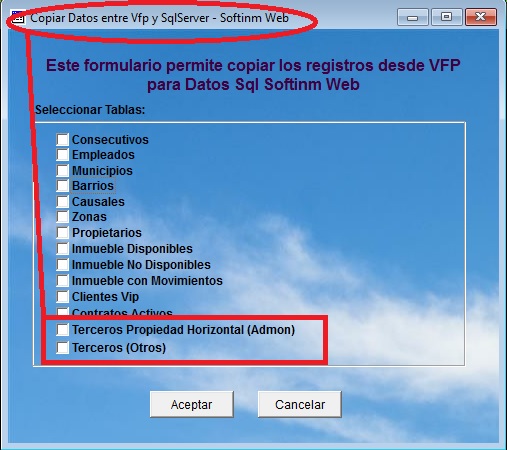The width and height of the screenshot is (507, 450).
Task: Click the Cancelar button
Action: pos(300,404)
